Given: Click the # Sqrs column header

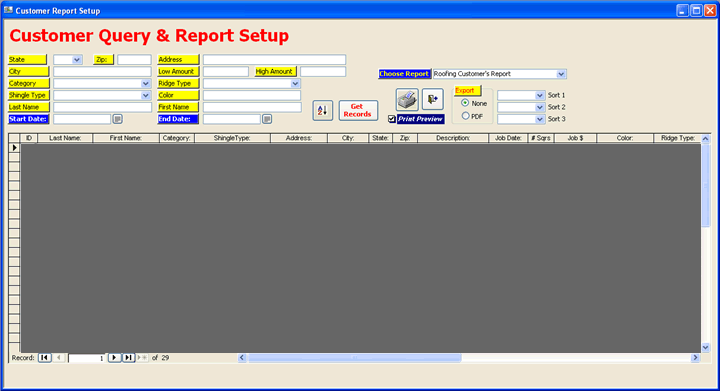Looking at the screenshot, I should point(541,138).
